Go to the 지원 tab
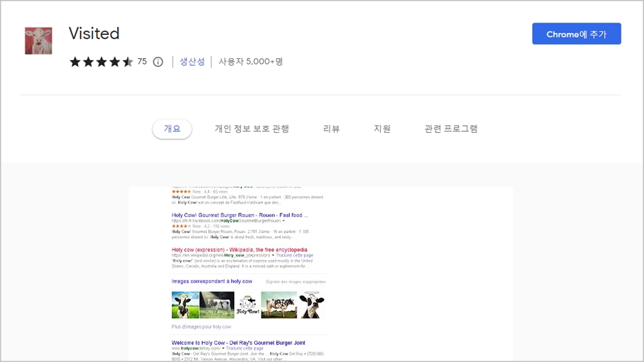This screenshot has height=362, width=644. [382, 129]
